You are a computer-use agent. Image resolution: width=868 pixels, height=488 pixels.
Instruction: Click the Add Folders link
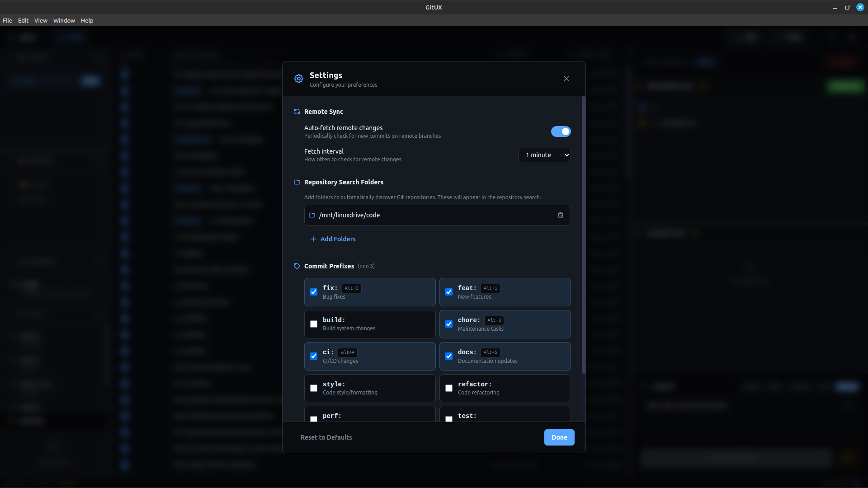(x=338, y=239)
